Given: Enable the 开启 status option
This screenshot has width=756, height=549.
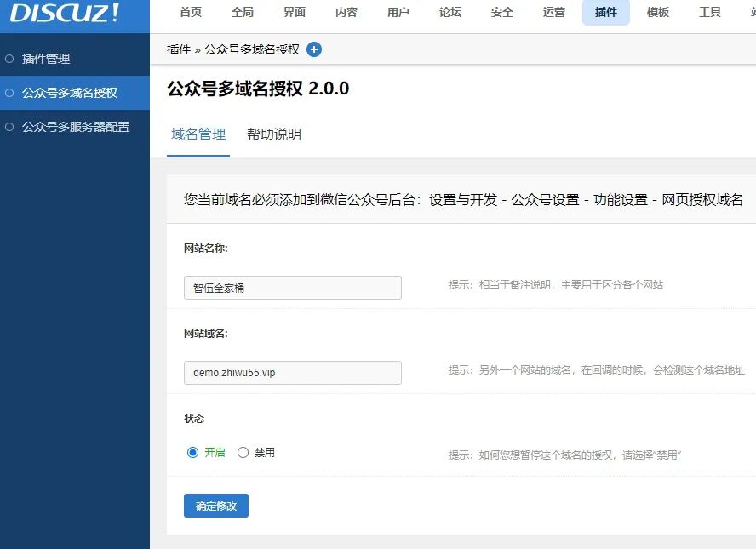Looking at the screenshot, I should pos(193,452).
